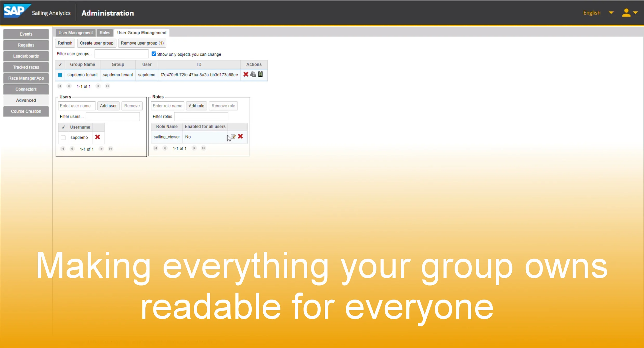Deselect the sapdemo-tenant group row checkbox
Image resolution: width=644 pixels, height=348 pixels.
coord(60,75)
